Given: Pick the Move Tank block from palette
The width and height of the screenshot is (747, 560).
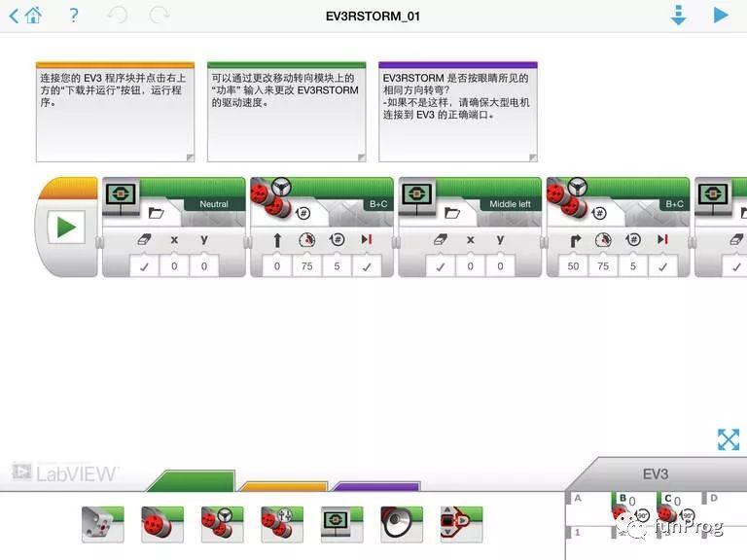Looking at the screenshot, I should coord(282,524).
